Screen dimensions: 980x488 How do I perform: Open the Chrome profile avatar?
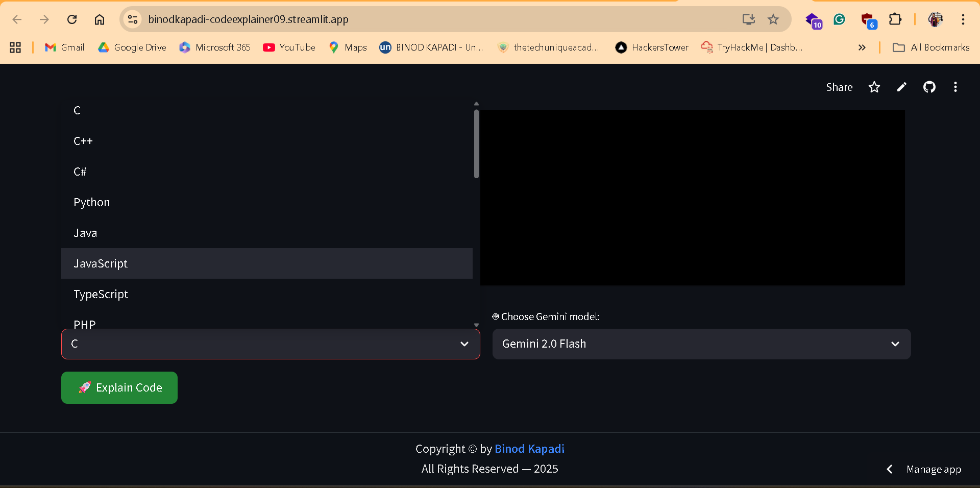(x=936, y=19)
